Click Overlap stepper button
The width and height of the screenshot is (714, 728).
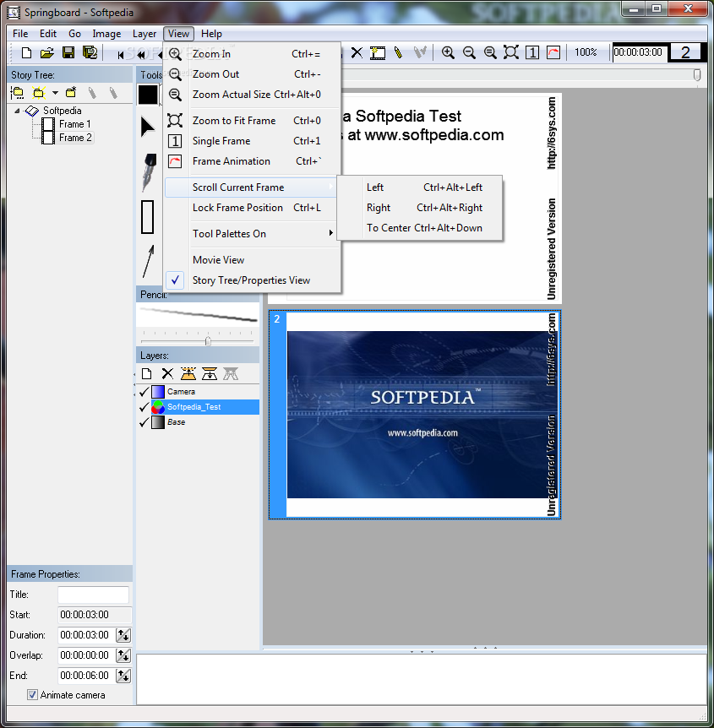point(123,655)
